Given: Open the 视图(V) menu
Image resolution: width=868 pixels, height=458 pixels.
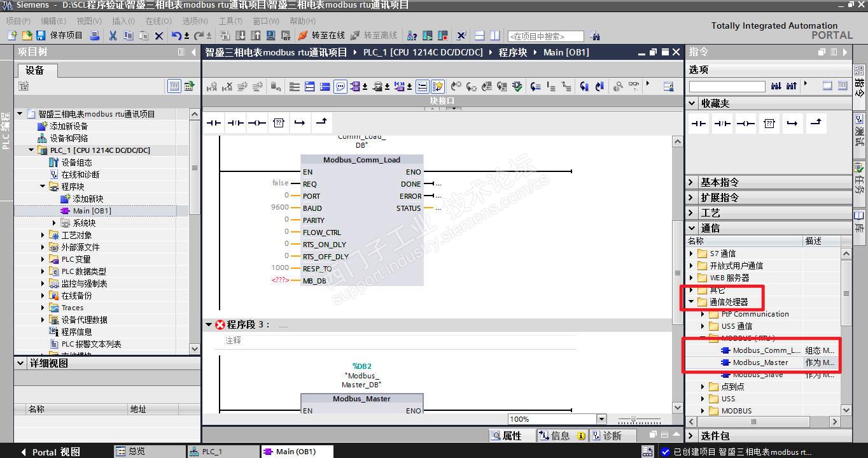Looking at the screenshot, I should click(x=89, y=21).
